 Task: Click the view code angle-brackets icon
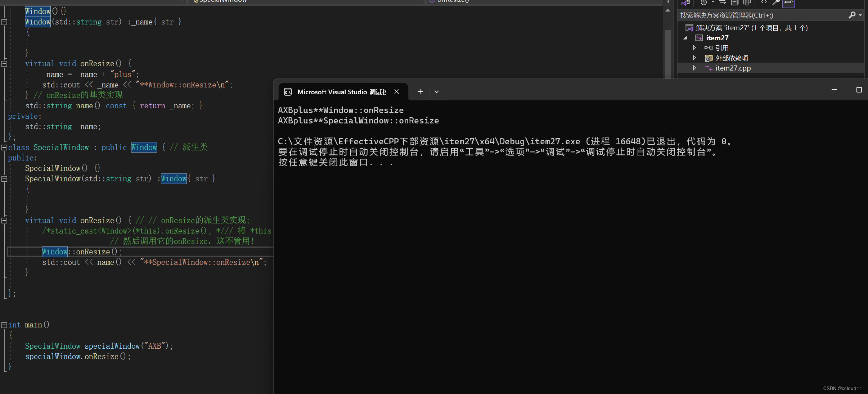click(x=764, y=2)
